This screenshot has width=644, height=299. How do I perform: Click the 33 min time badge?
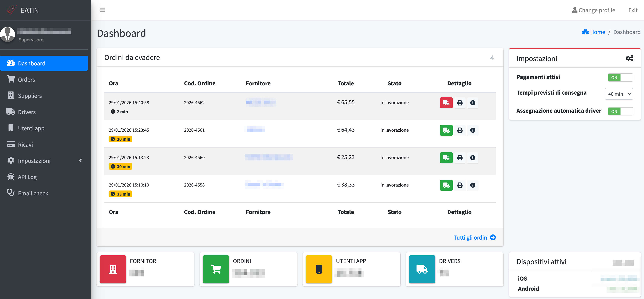click(x=120, y=194)
